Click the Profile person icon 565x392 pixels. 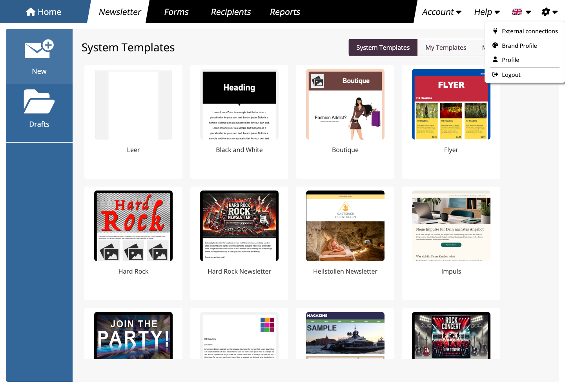(495, 60)
